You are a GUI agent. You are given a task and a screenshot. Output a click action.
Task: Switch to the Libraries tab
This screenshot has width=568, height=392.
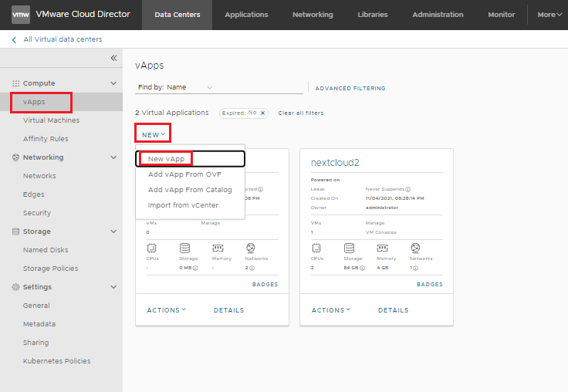(373, 15)
